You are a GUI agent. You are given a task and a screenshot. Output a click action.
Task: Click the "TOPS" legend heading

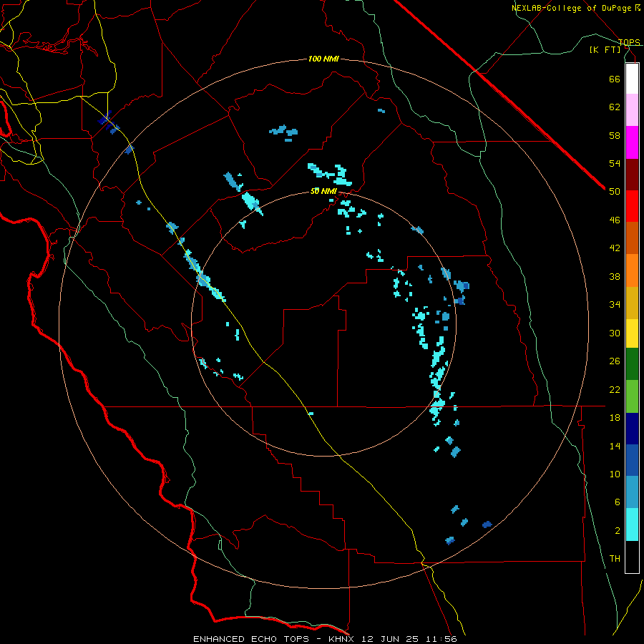click(629, 42)
